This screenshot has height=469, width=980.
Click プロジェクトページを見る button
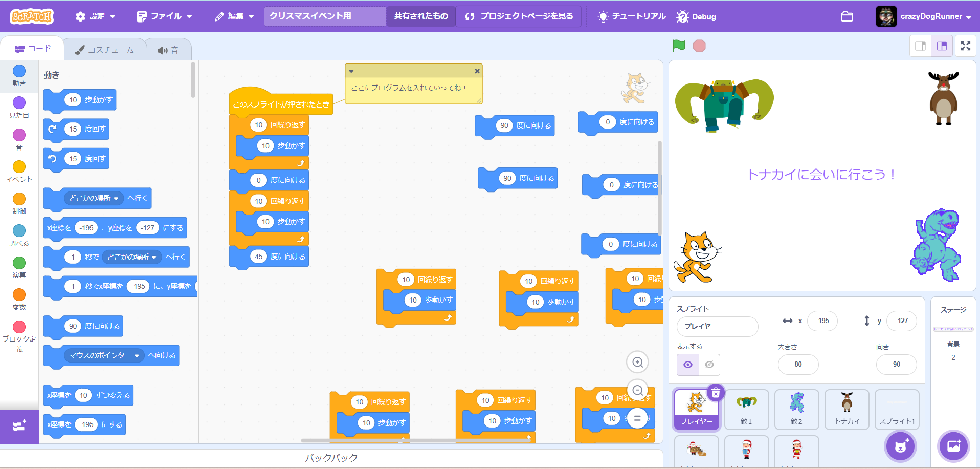519,16
